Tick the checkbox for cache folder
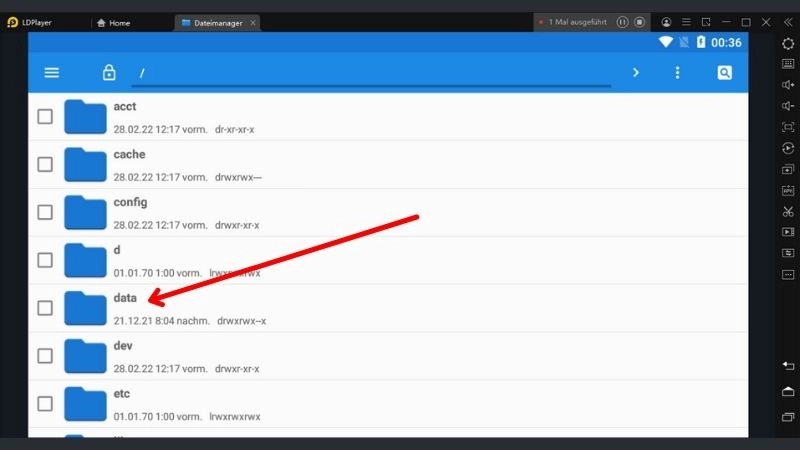This screenshot has height=450, width=800. point(45,164)
